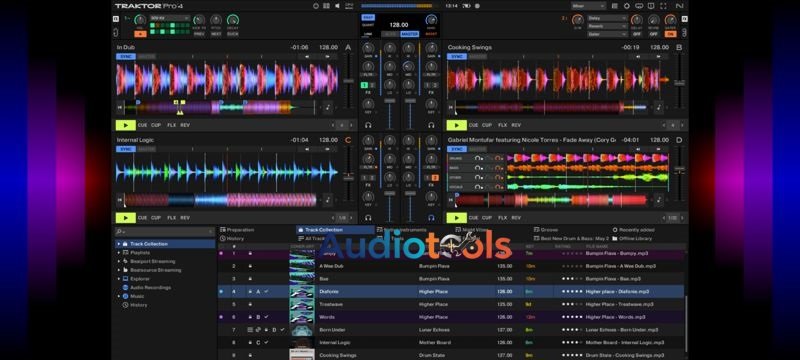Viewport: 800px width, 360px height.
Task: Toggle SYNC on deck A
Action: [126, 57]
